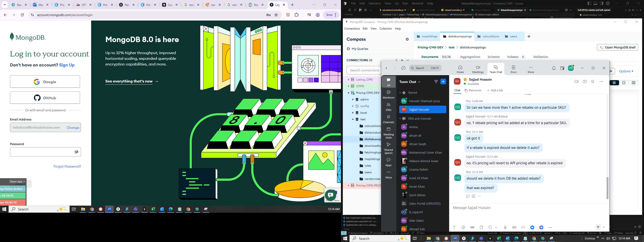This screenshot has width=644, height=242.
Task: Open Collection menu in Compass
Action: click(385, 29)
